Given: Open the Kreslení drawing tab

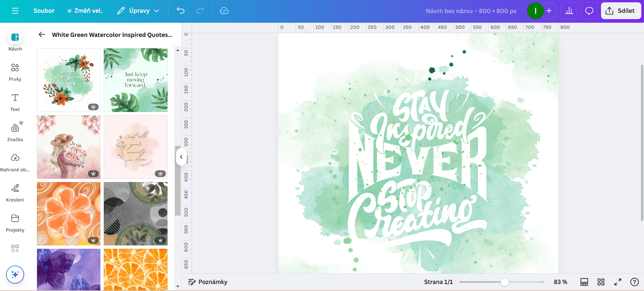Looking at the screenshot, I should [15, 193].
